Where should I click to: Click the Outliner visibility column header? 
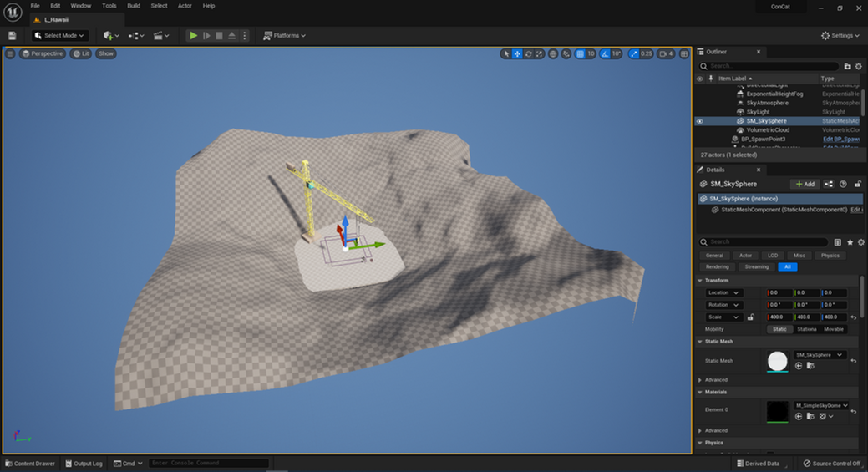700,79
